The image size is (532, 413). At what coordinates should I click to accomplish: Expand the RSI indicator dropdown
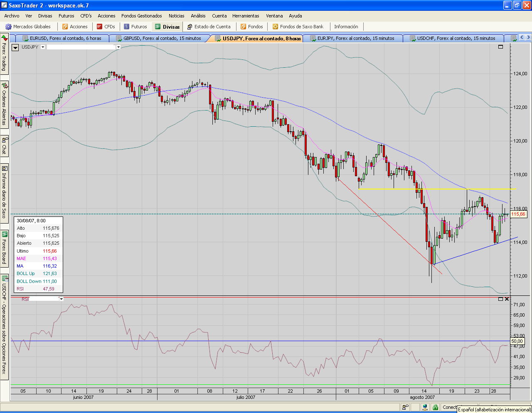62,299
